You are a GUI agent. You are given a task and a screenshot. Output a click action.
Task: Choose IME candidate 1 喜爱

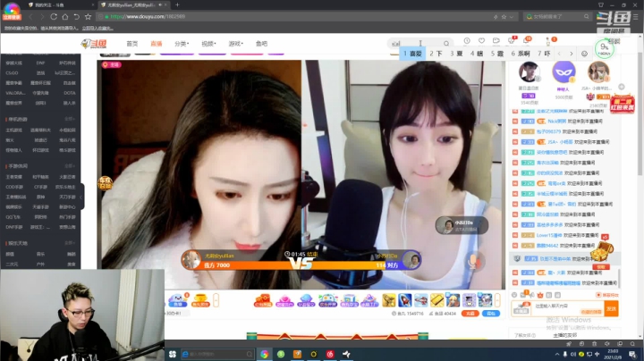coord(412,54)
